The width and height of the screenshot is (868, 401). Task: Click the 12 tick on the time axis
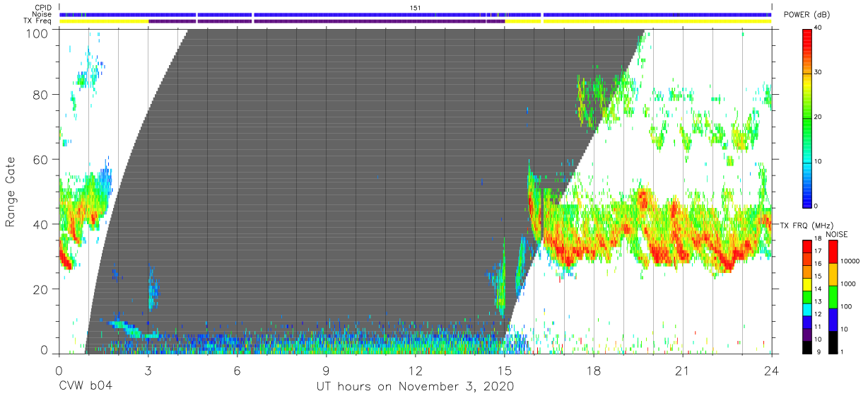pos(416,370)
